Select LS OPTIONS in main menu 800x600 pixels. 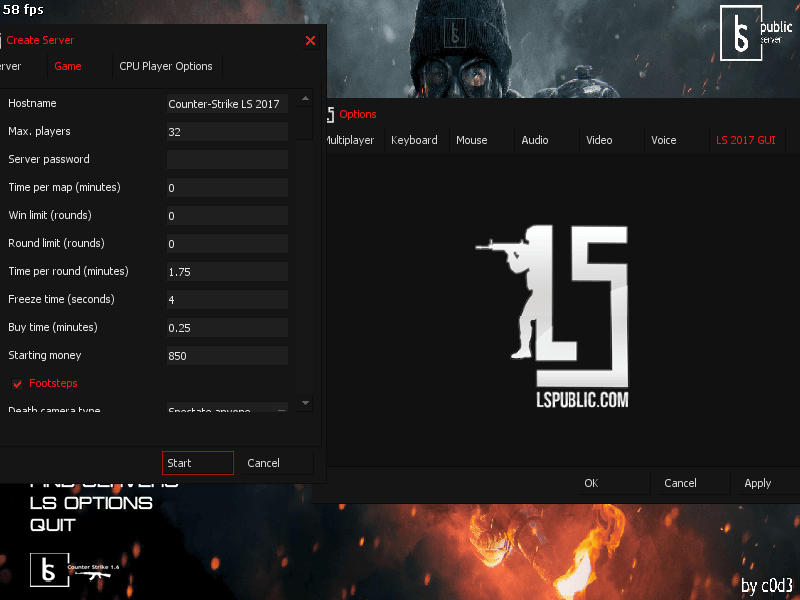[x=91, y=503]
